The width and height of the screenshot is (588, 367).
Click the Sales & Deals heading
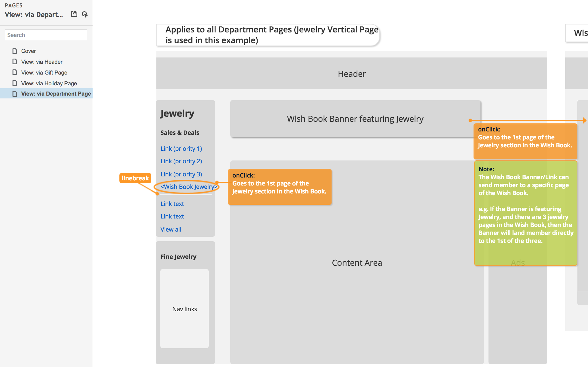[180, 133]
